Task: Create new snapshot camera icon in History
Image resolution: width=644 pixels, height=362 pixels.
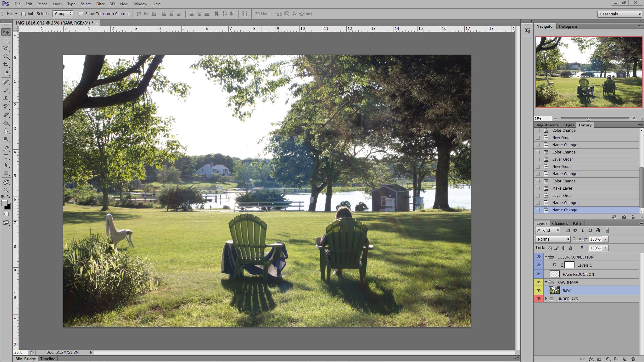Action: (x=624, y=217)
